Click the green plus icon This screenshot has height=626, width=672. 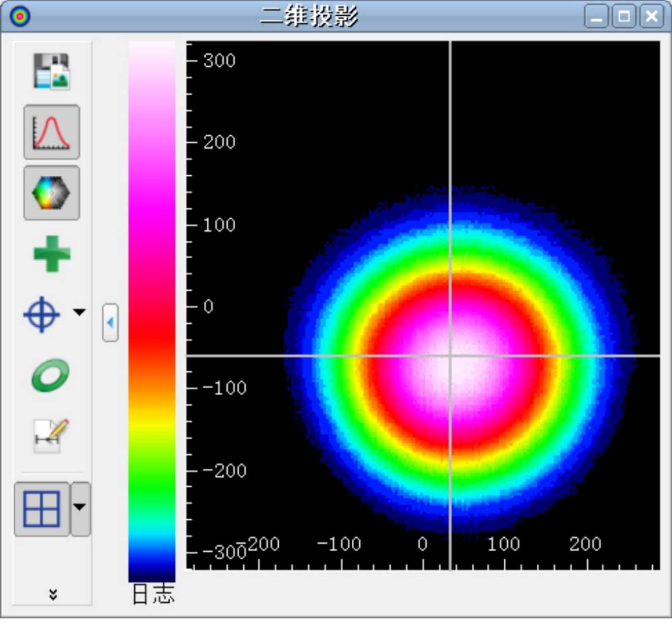click(51, 254)
